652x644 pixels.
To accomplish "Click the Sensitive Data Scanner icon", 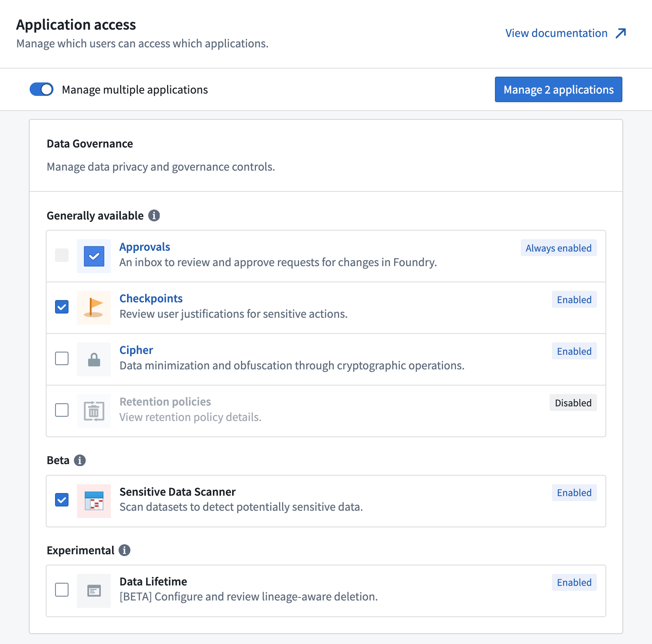I will click(x=94, y=501).
